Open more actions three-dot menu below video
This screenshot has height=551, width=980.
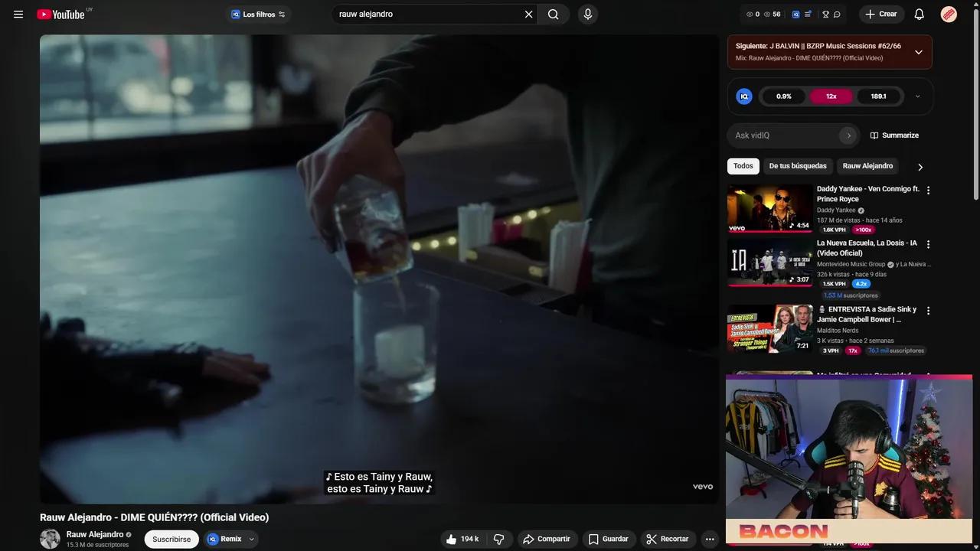pyautogui.click(x=710, y=539)
